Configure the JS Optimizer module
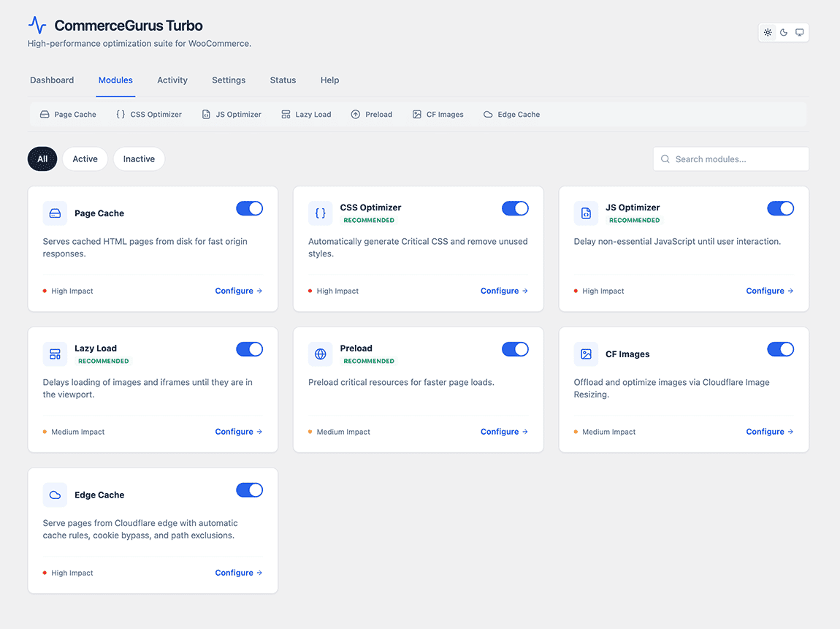840x629 pixels. 770,291
